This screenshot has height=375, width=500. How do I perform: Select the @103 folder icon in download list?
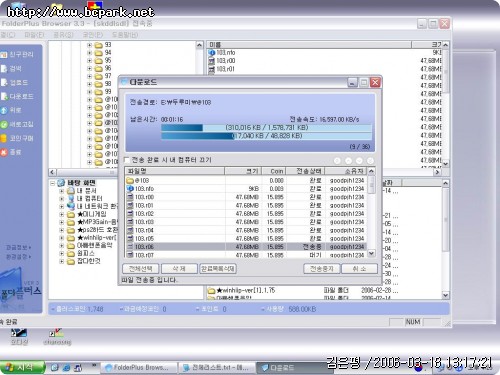[x=130, y=180]
